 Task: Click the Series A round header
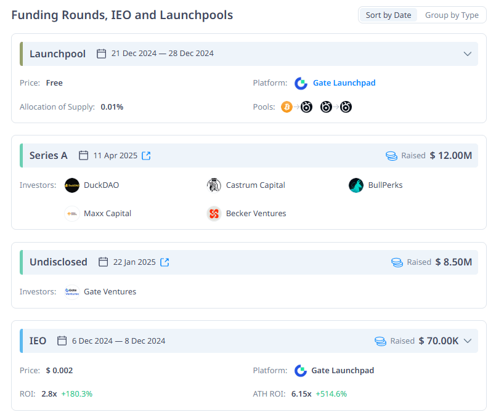49,156
